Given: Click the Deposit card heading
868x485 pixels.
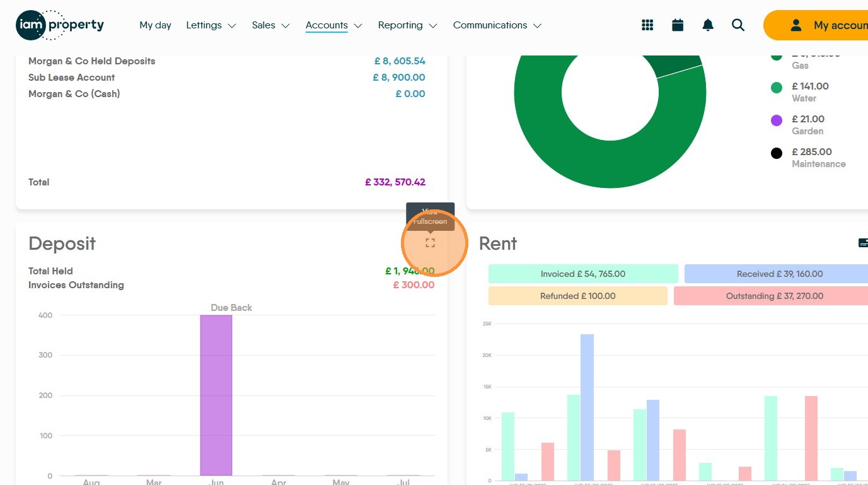Looking at the screenshot, I should coord(62,243).
